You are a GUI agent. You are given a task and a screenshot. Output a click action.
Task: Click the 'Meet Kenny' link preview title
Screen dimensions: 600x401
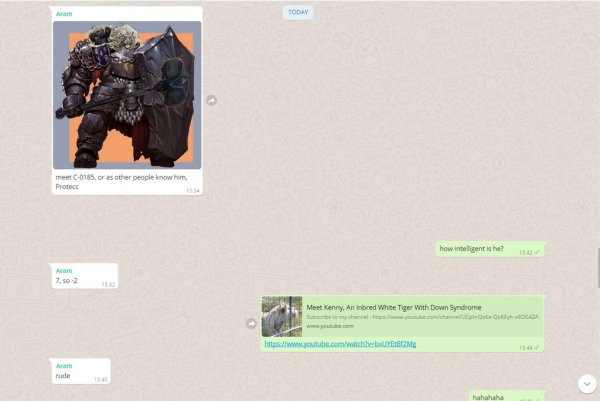click(x=393, y=307)
